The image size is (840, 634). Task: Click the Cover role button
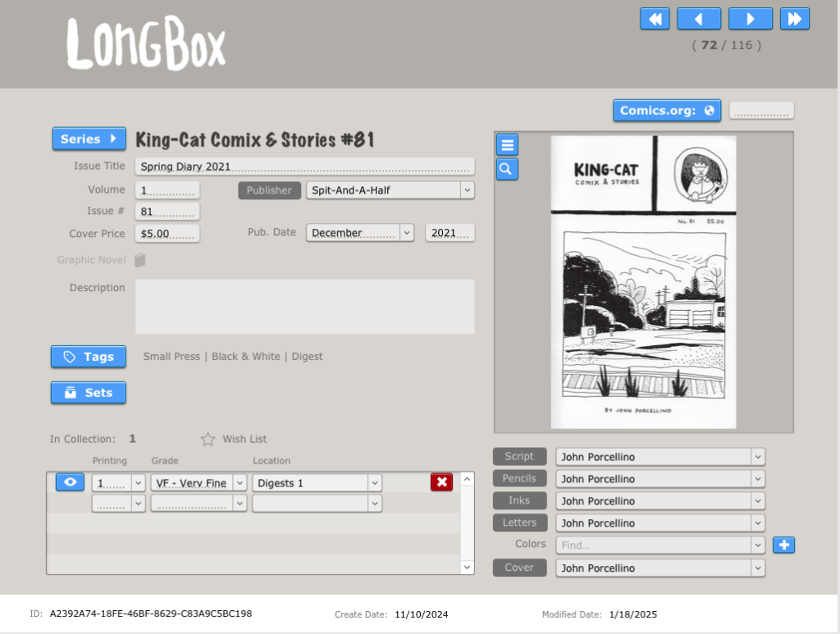(519, 568)
